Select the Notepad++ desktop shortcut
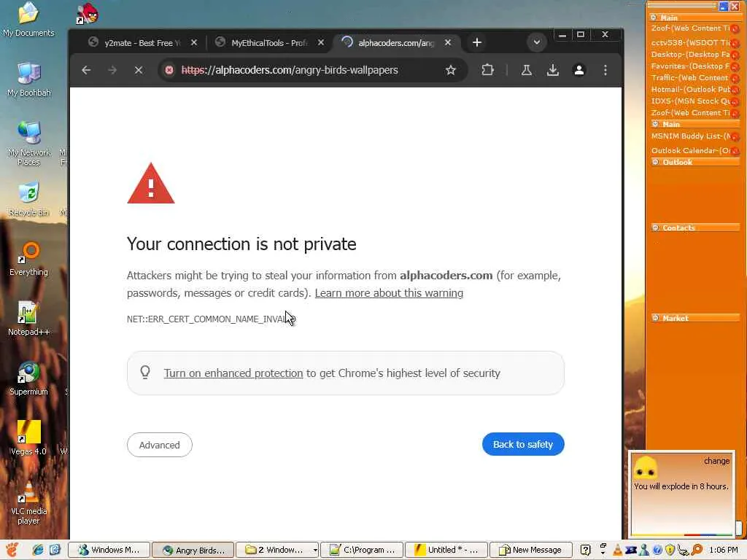The image size is (747, 560). [28, 319]
